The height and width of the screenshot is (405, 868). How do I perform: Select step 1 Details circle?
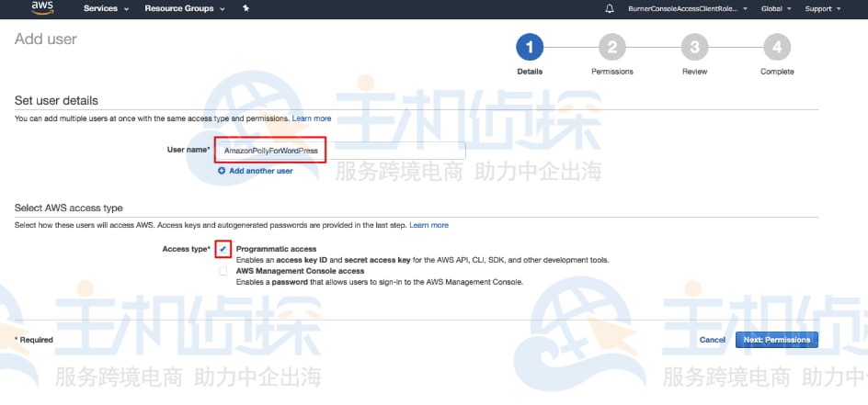tap(530, 48)
